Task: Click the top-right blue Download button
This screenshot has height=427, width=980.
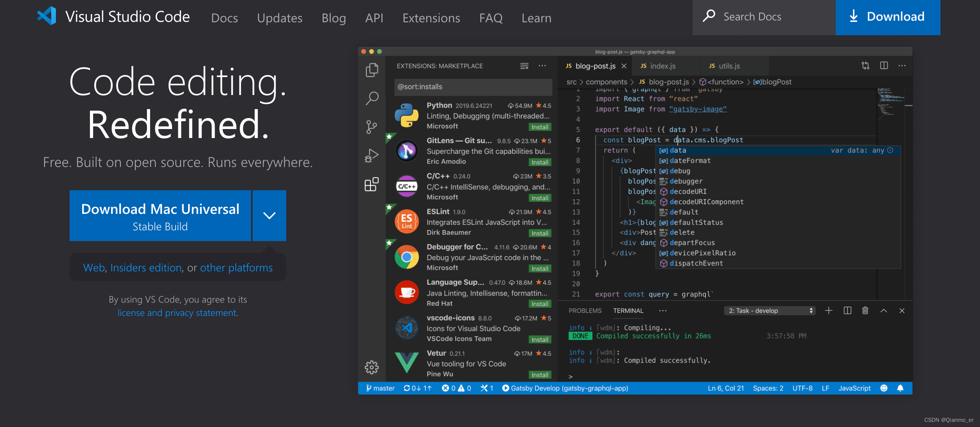Action: click(x=888, y=17)
